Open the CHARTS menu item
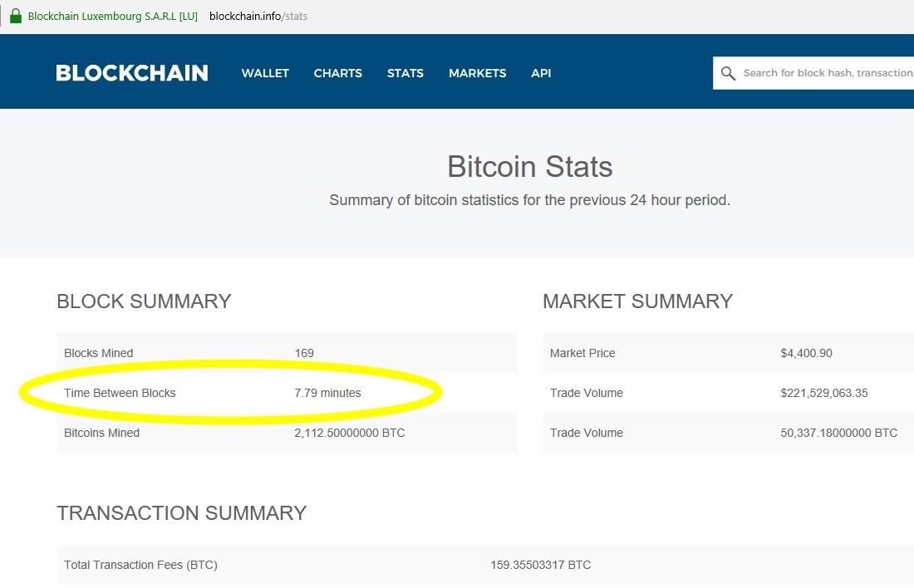This screenshot has height=588, width=914. pyautogui.click(x=338, y=73)
